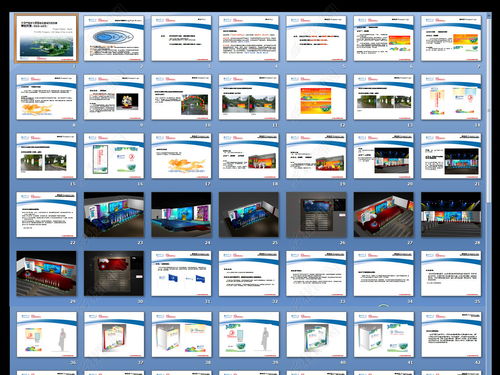Image resolution: width=500 pixels, height=375 pixels.
Task: Select slide 38 thumbnail
Action: click(181, 334)
